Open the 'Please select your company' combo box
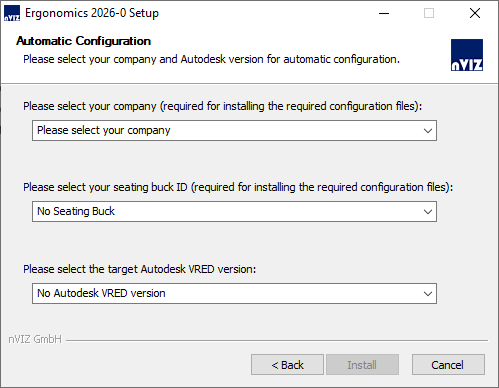499x388 pixels. (234, 130)
